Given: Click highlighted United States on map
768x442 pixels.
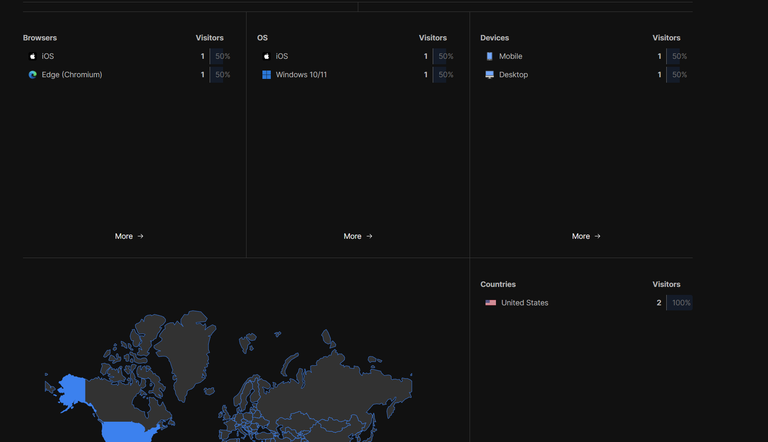Looking at the screenshot, I should click(125, 432).
